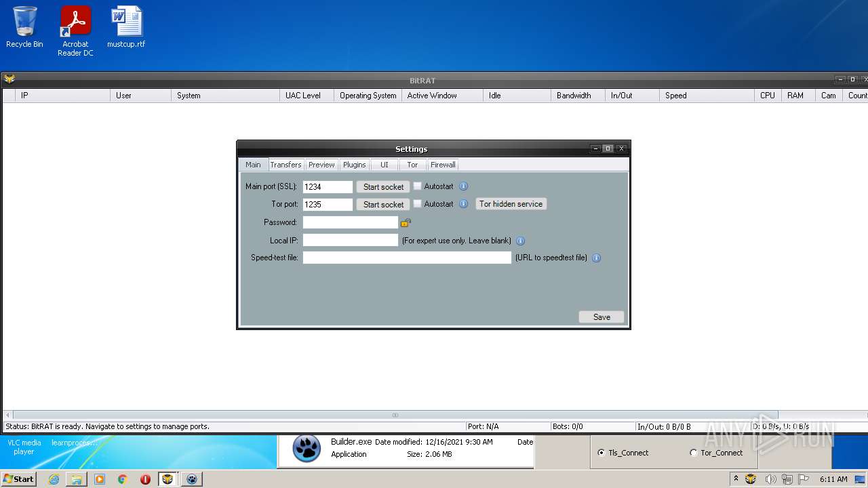868x488 pixels.
Task: Select the Tor_Connect radio button
Action: 693,453
